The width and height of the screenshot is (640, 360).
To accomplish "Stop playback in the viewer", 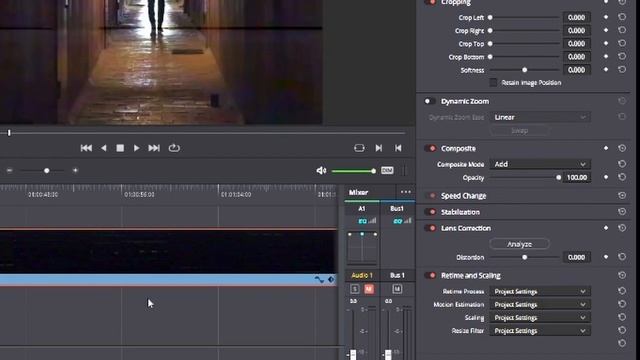I will (x=120, y=148).
